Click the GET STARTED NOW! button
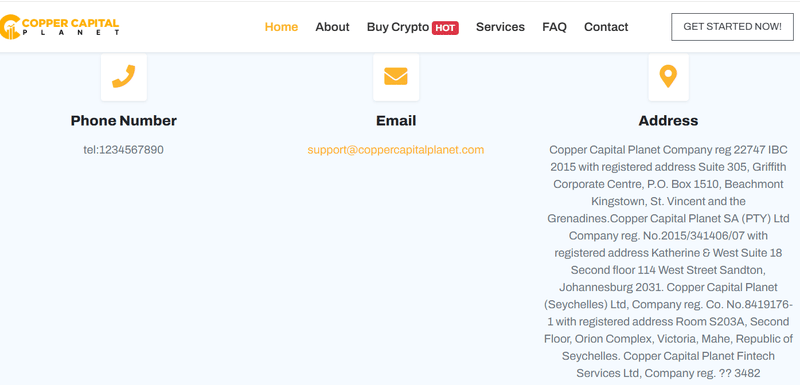The width and height of the screenshot is (800, 385). click(732, 27)
